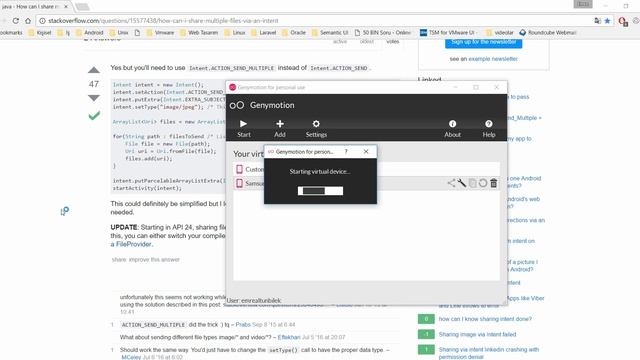The height and width of the screenshot is (360, 640).
Task: Upvote the answer on Stack Overflow
Action: pos(94,70)
